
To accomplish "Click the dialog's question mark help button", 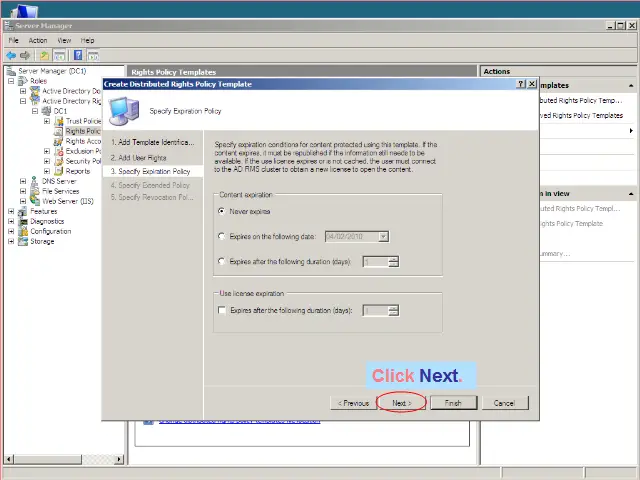I will [x=521, y=84].
